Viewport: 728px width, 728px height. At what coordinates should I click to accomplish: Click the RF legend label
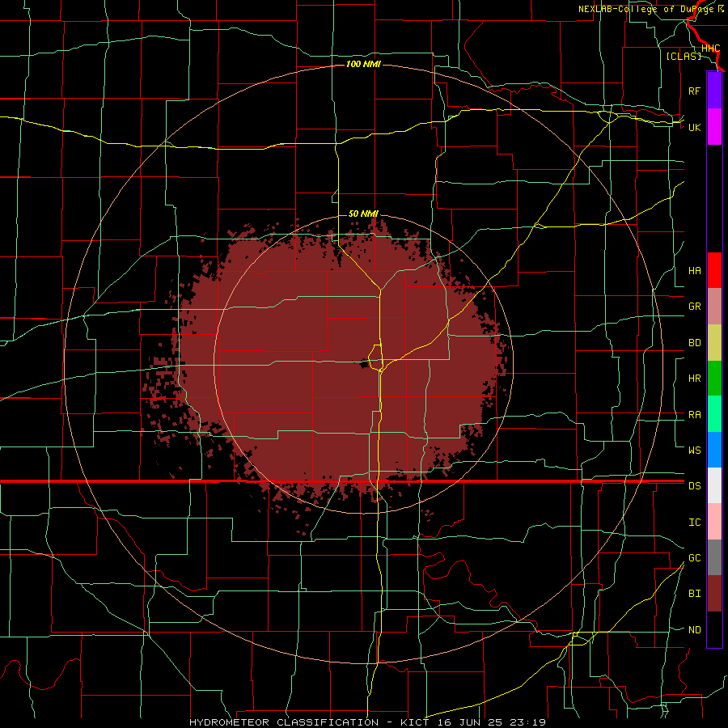694,91
